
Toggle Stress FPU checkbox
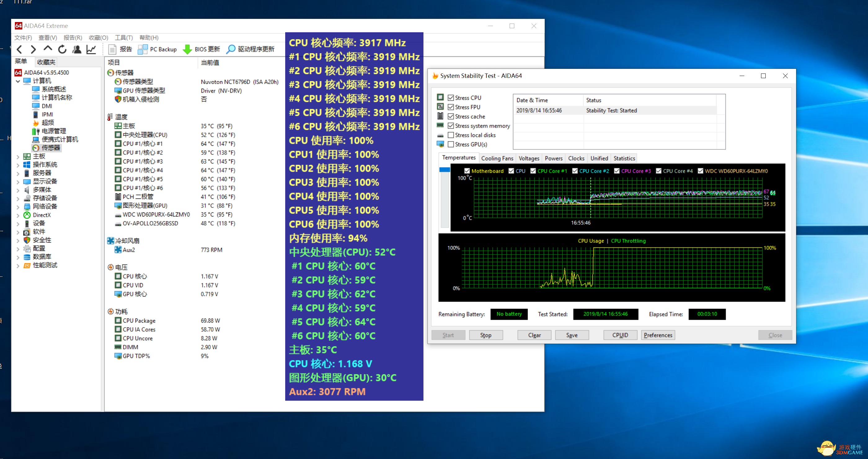point(450,107)
